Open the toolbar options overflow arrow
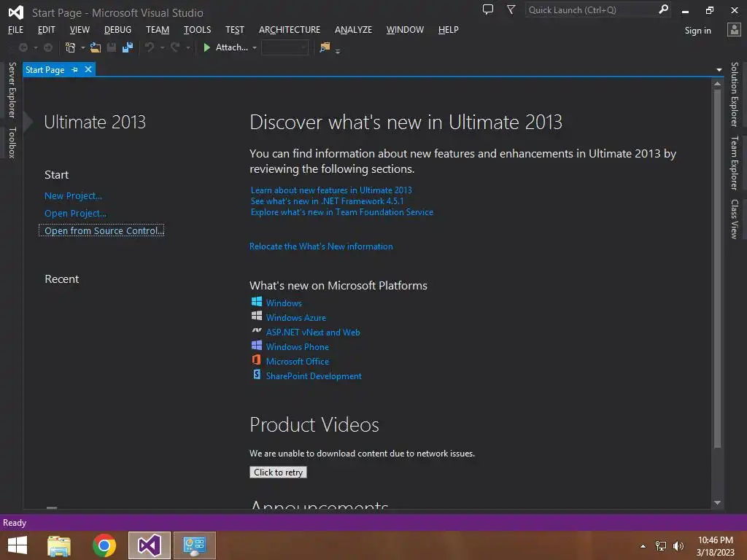The height and width of the screenshot is (560, 747). pos(338,51)
